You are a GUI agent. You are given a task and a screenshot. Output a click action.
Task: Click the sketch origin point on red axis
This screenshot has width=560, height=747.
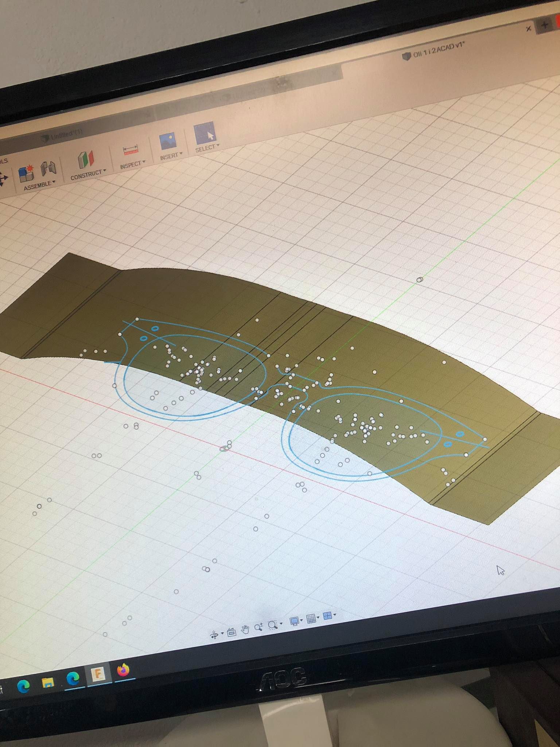pyautogui.click(x=223, y=449)
